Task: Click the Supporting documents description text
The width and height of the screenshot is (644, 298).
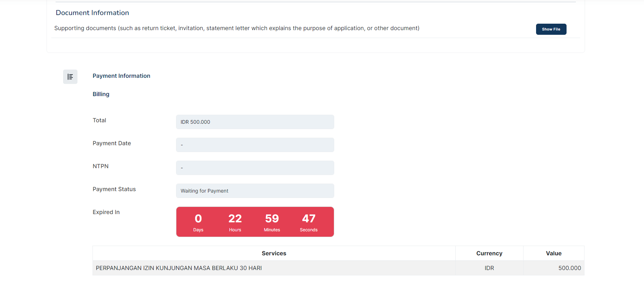Action: point(237,28)
